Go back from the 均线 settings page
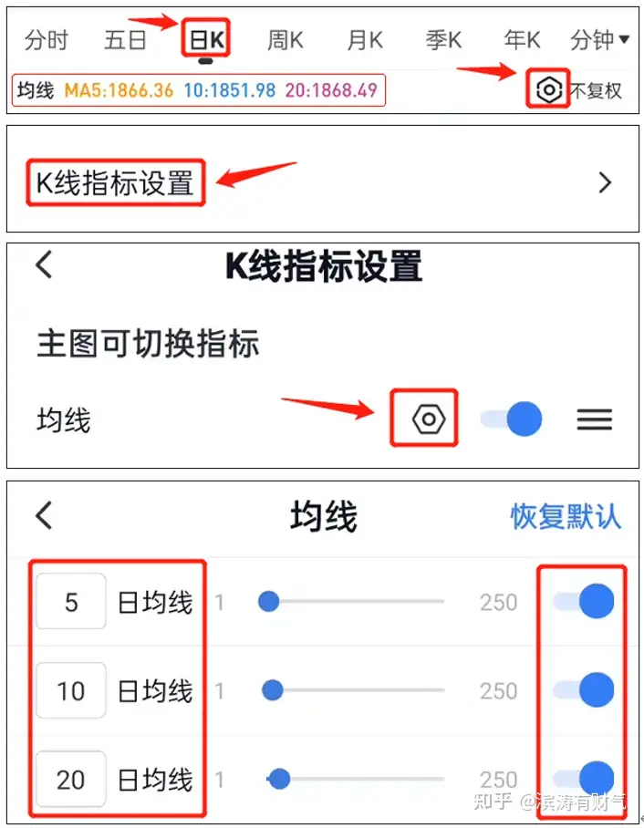644x828 pixels. coord(44,515)
